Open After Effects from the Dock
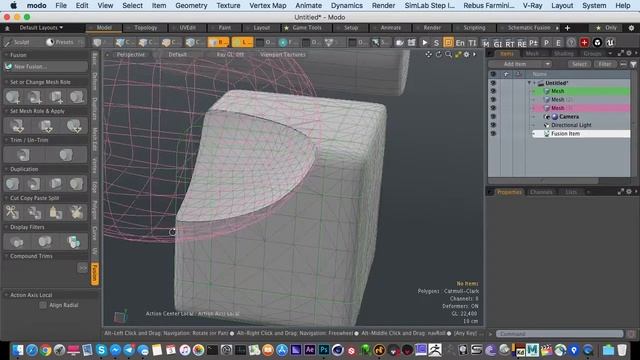 pos(310,350)
